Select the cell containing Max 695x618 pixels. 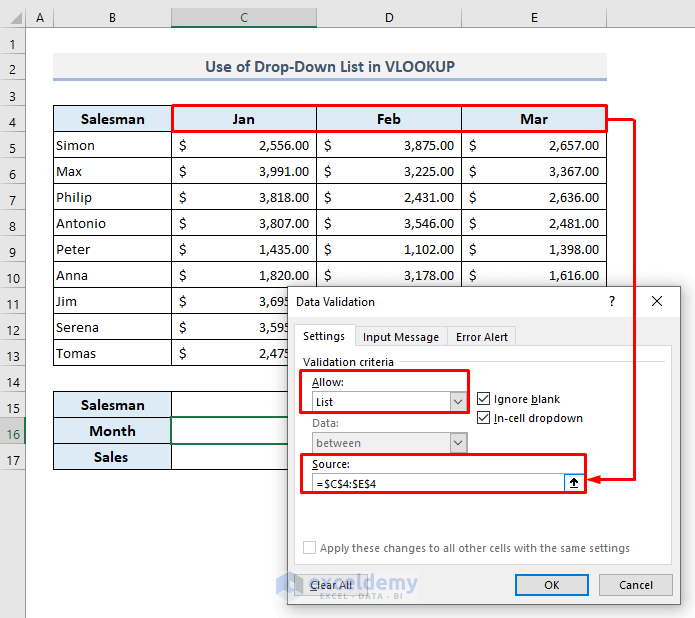(x=113, y=171)
